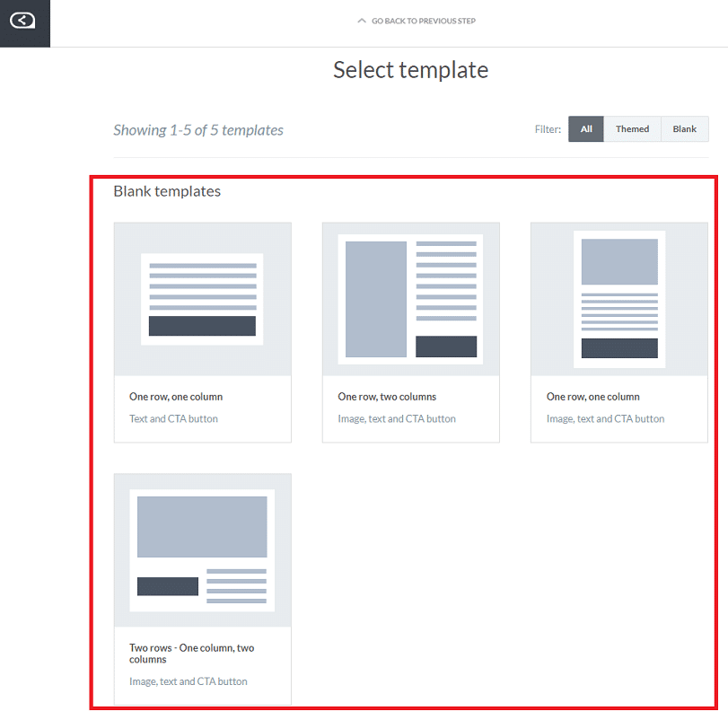Click 'Two rows - One column, two columns' title
Image resolution: width=728 pixels, height=711 pixels.
pos(192,654)
